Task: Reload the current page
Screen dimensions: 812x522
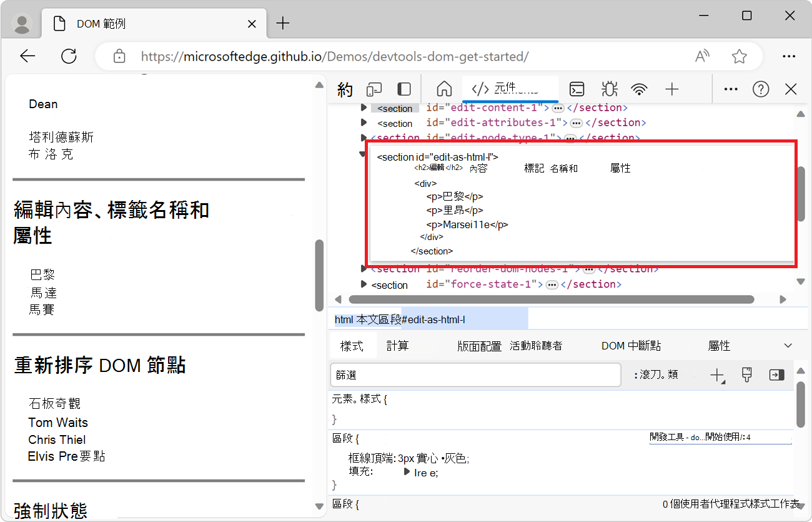Action: coord(69,56)
